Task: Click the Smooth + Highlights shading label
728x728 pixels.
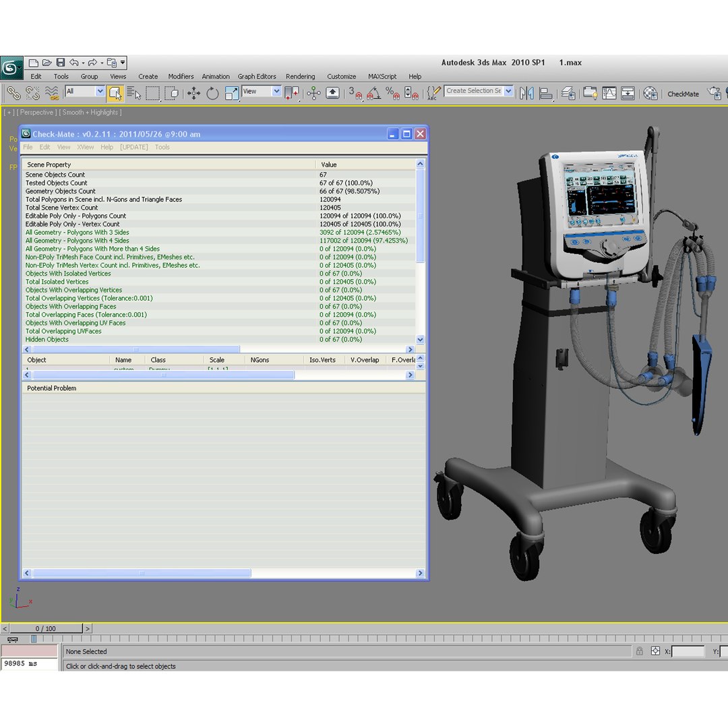Action: [x=90, y=113]
